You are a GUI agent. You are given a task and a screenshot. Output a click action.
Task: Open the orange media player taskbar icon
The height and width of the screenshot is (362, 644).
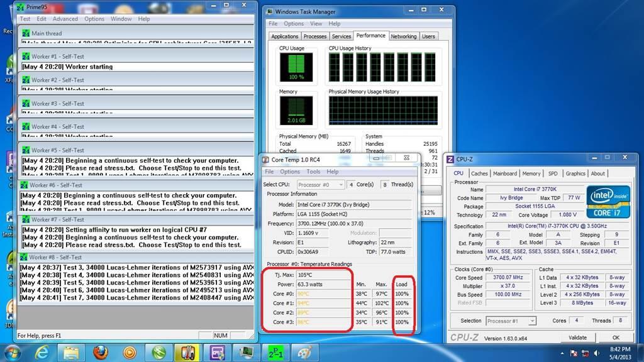pos(130,353)
